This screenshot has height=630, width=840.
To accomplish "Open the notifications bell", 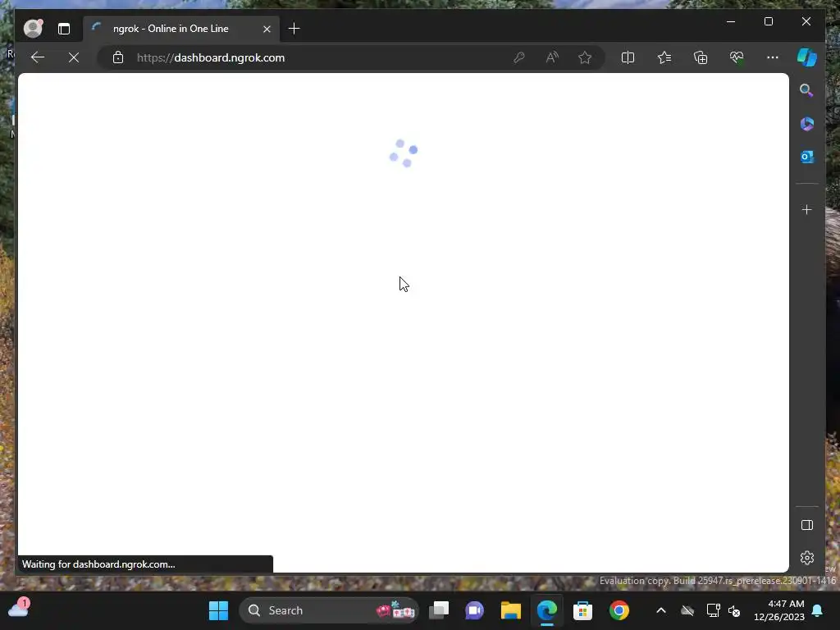I will 818,610.
